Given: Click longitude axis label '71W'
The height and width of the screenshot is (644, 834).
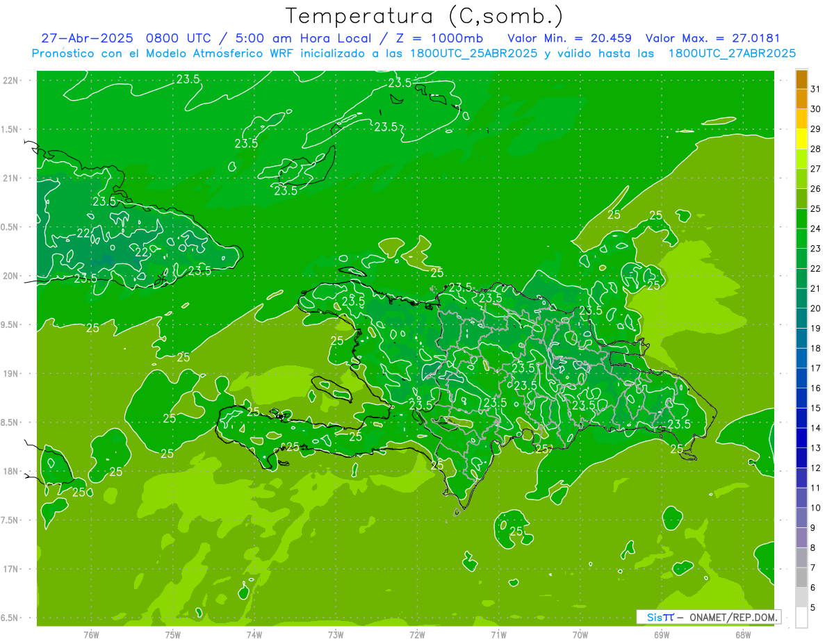Looking at the screenshot, I should coord(498,634).
